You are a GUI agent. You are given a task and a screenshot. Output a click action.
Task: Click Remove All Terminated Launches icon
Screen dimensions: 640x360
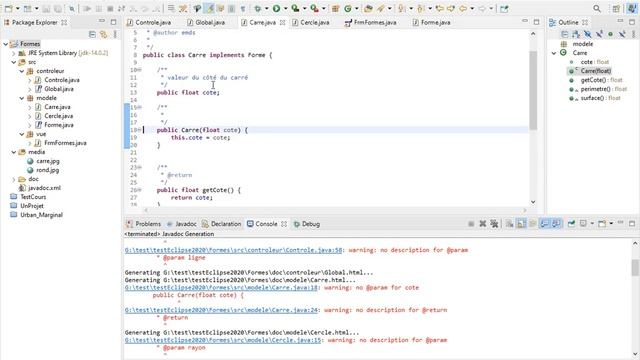(x=494, y=224)
